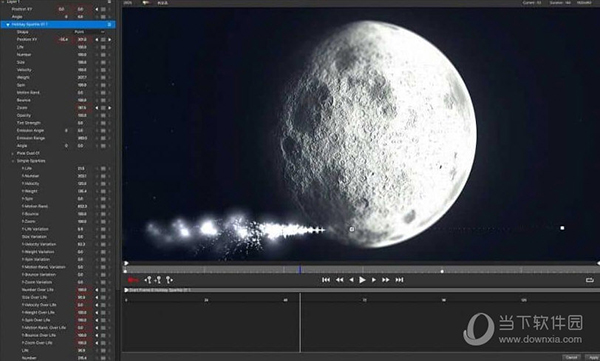
Task: Start playback with the Play button
Action: [362, 280]
